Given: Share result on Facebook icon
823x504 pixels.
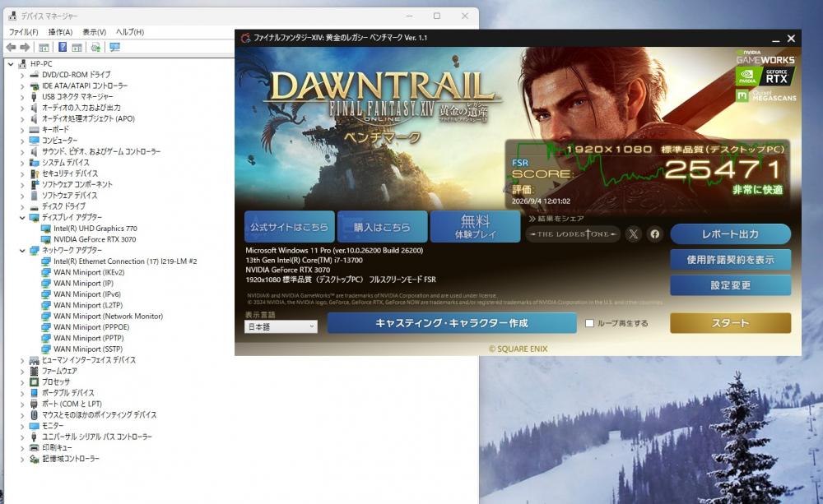Looking at the screenshot, I should pos(654,234).
